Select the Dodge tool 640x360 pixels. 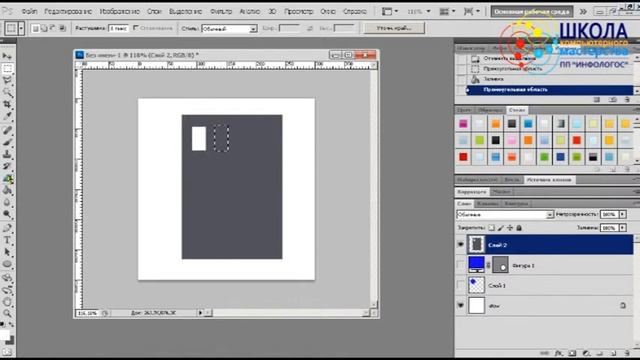tap(7, 214)
